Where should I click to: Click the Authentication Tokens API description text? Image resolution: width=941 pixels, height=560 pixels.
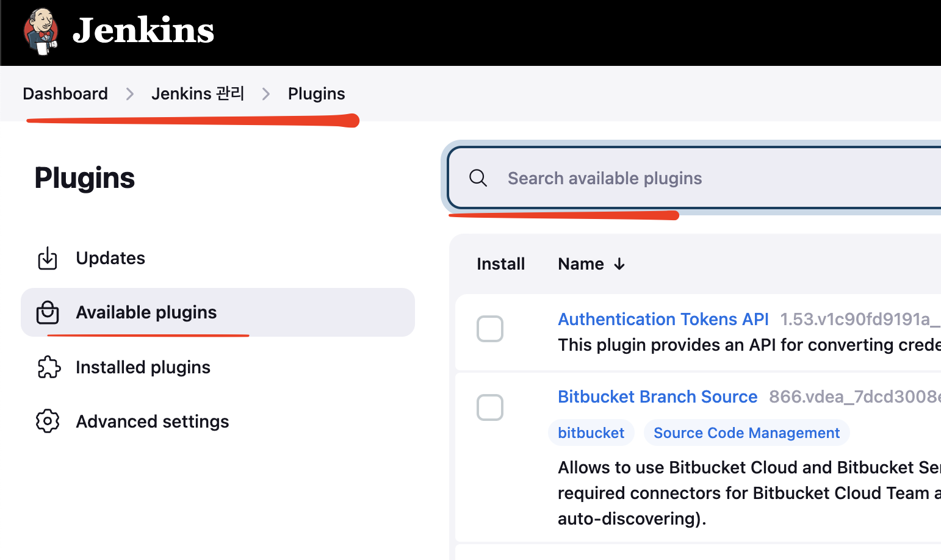pyautogui.click(x=749, y=345)
